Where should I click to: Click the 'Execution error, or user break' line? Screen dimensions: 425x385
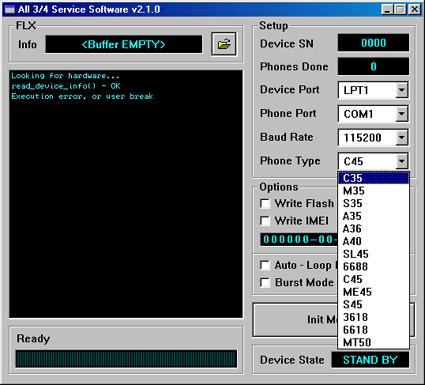point(82,96)
